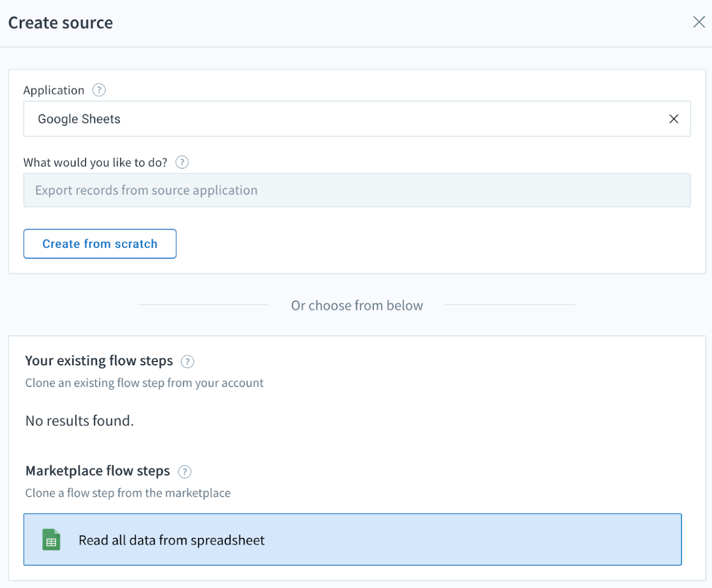Click Your existing flow steps heading
This screenshot has height=588, width=712.
click(x=99, y=361)
